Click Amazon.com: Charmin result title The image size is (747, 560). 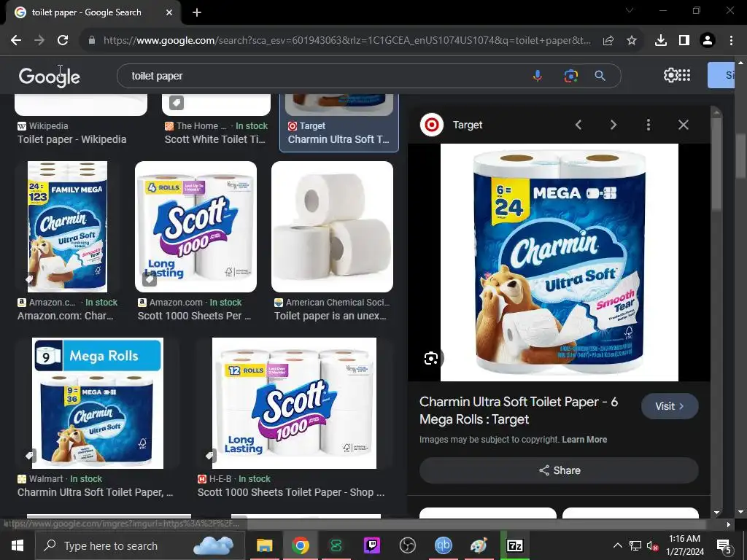coord(65,316)
